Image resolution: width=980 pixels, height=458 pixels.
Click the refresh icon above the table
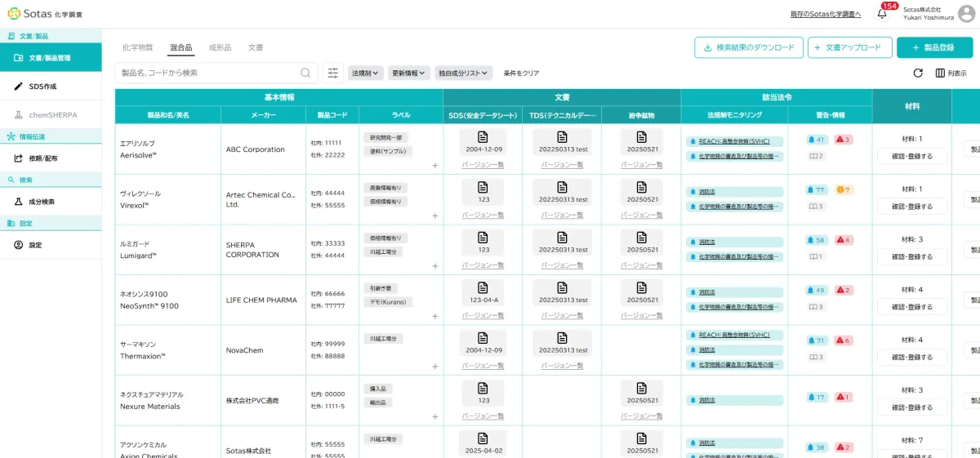pos(918,73)
